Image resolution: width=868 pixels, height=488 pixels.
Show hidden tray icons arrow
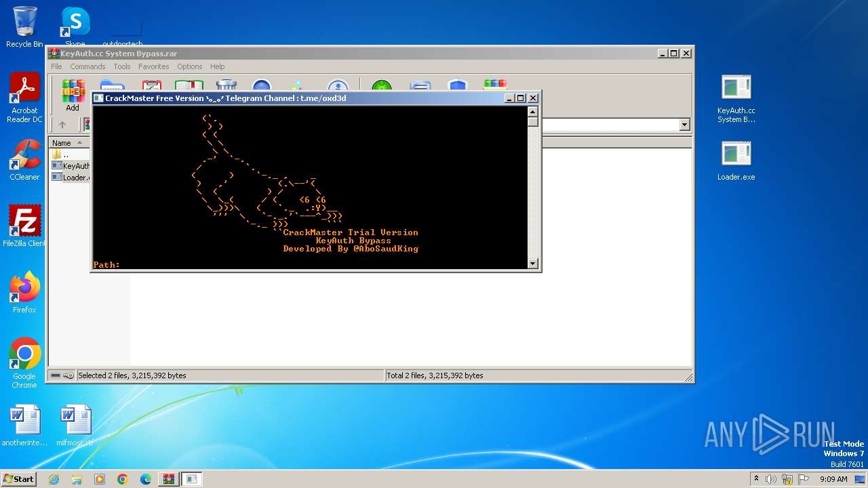(x=756, y=479)
